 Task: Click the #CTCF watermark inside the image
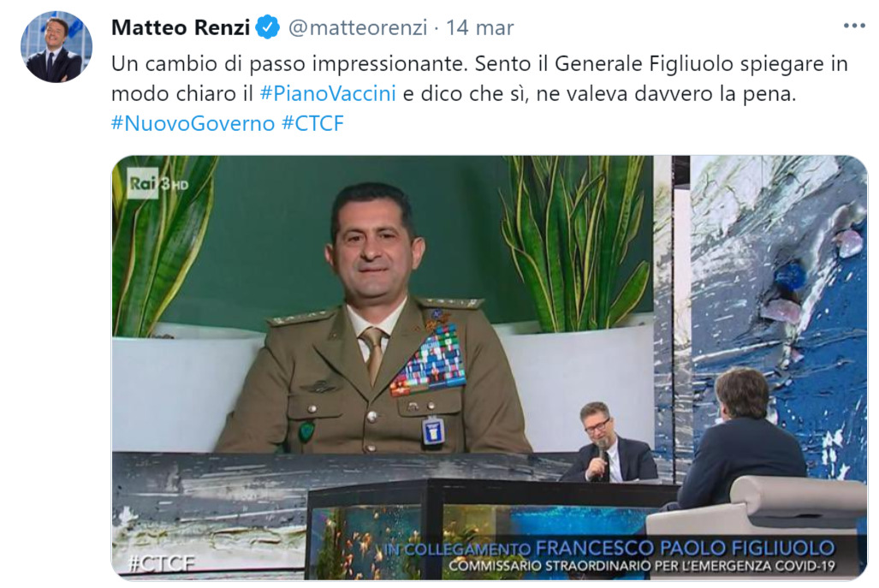(162, 563)
